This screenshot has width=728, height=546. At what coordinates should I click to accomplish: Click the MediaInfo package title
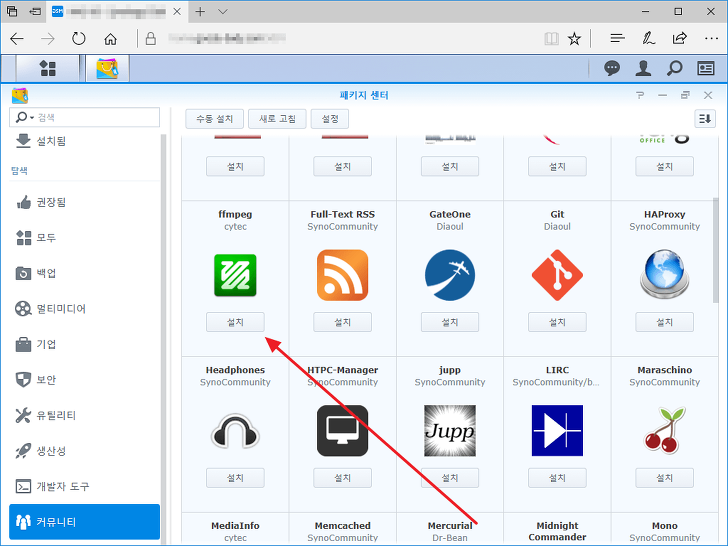pos(235,526)
